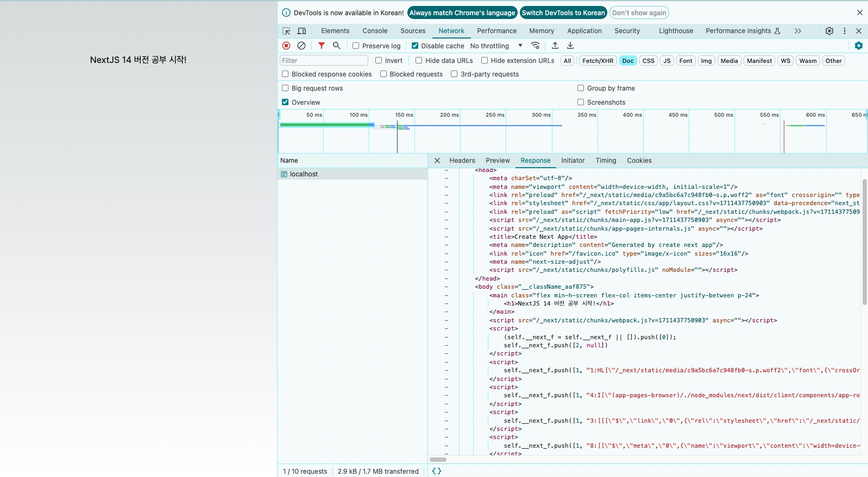The width and height of the screenshot is (868, 477).
Task: Switch to the Elements tab
Action: (335, 31)
